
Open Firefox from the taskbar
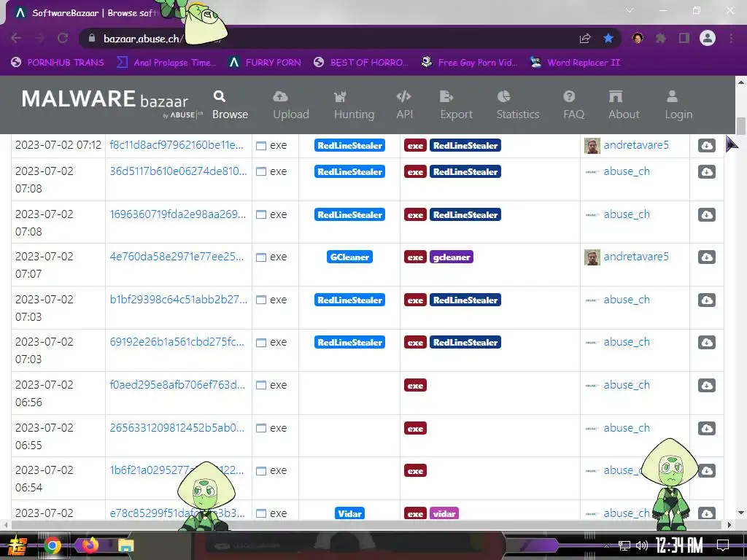click(89, 545)
